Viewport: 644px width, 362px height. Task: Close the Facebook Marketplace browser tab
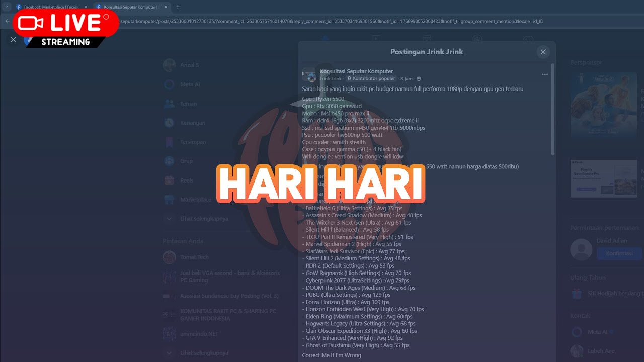pyautogui.click(x=86, y=7)
